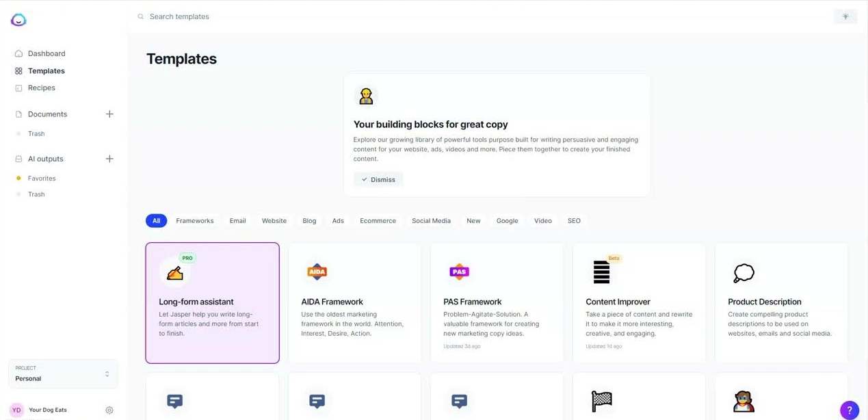The image size is (868, 420).
Task: Switch to the Ads filter
Action: (x=338, y=221)
